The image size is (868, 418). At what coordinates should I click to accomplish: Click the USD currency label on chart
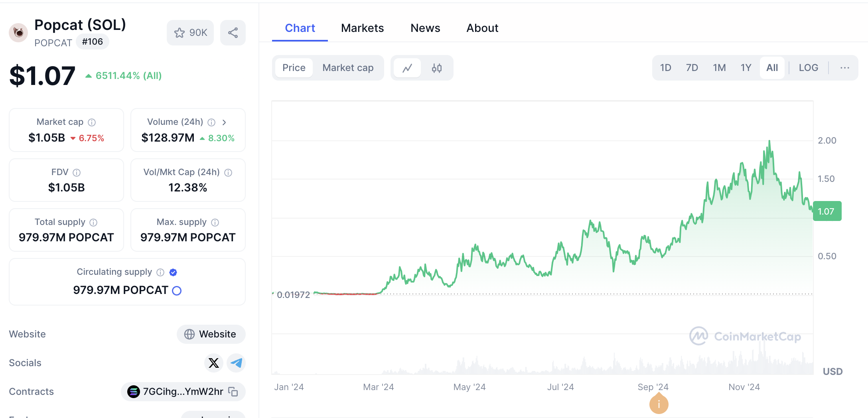(x=833, y=372)
